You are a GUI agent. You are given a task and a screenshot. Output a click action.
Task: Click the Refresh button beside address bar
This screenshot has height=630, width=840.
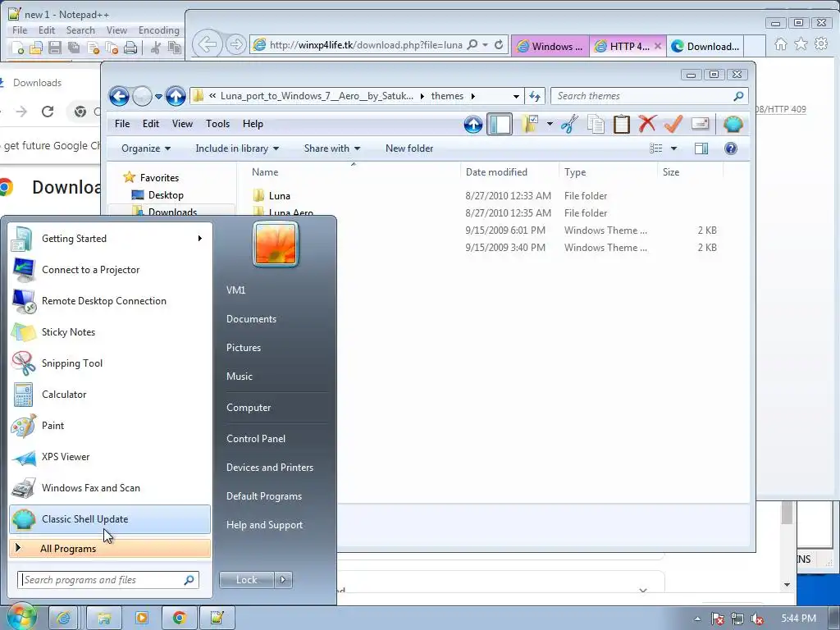[x=535, y=97]
